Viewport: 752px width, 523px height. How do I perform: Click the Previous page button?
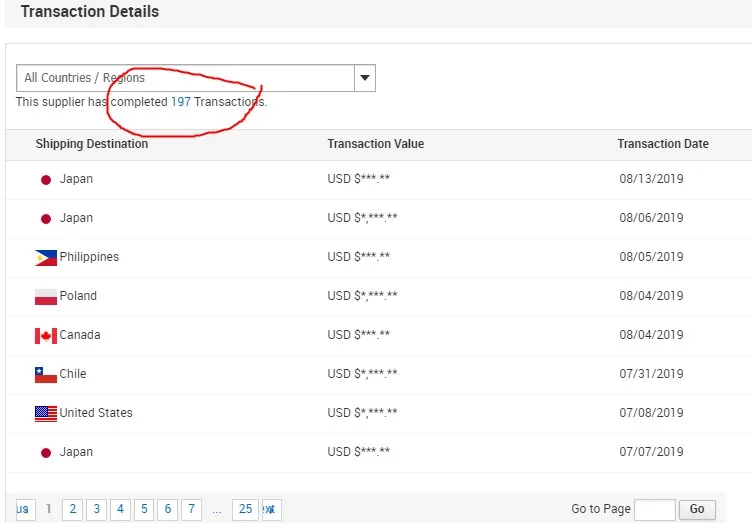(24, 509)
